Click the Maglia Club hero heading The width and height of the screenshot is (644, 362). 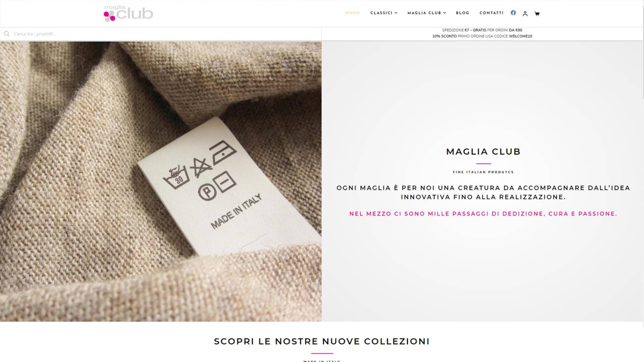[x=483, y=151]
